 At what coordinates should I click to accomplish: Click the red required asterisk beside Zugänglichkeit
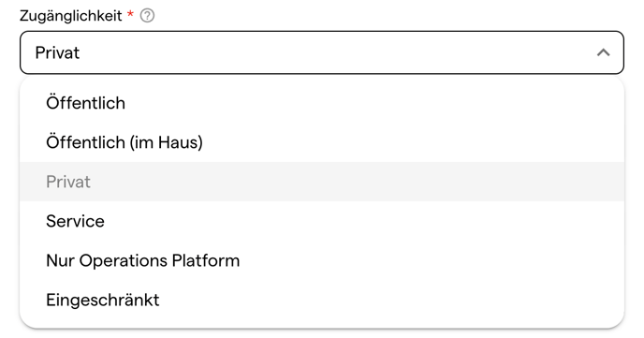click(x=130, y=14)
